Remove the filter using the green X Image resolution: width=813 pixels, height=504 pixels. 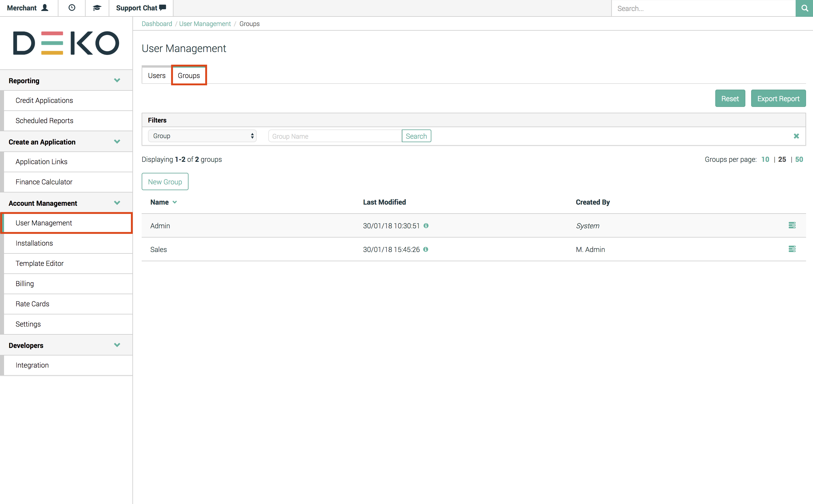796,136
